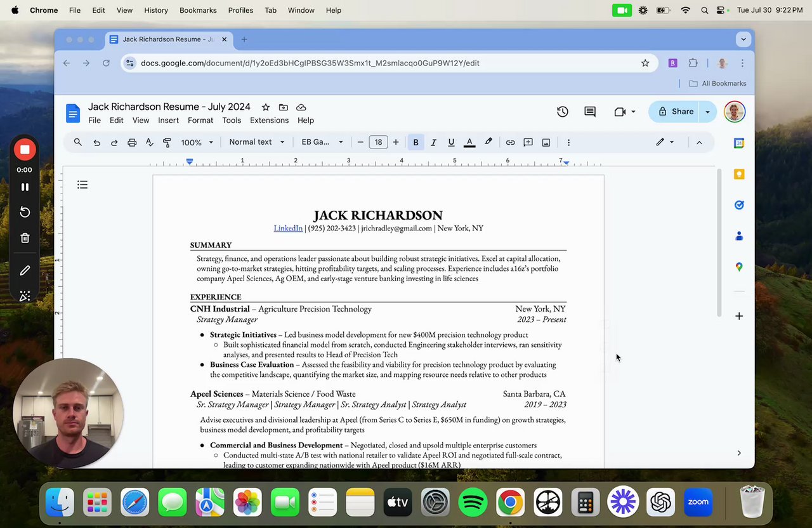Redo the last action
Viewport: 812px width, 528px height.
114,142
